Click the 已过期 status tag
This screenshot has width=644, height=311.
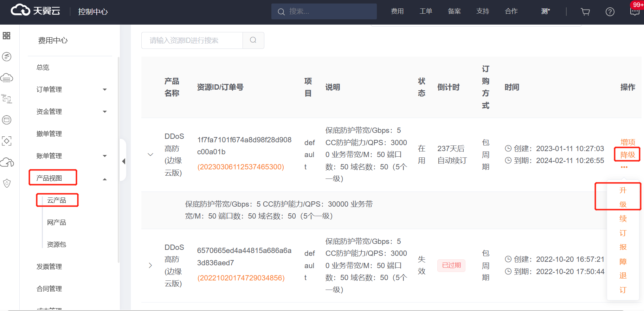451,265
